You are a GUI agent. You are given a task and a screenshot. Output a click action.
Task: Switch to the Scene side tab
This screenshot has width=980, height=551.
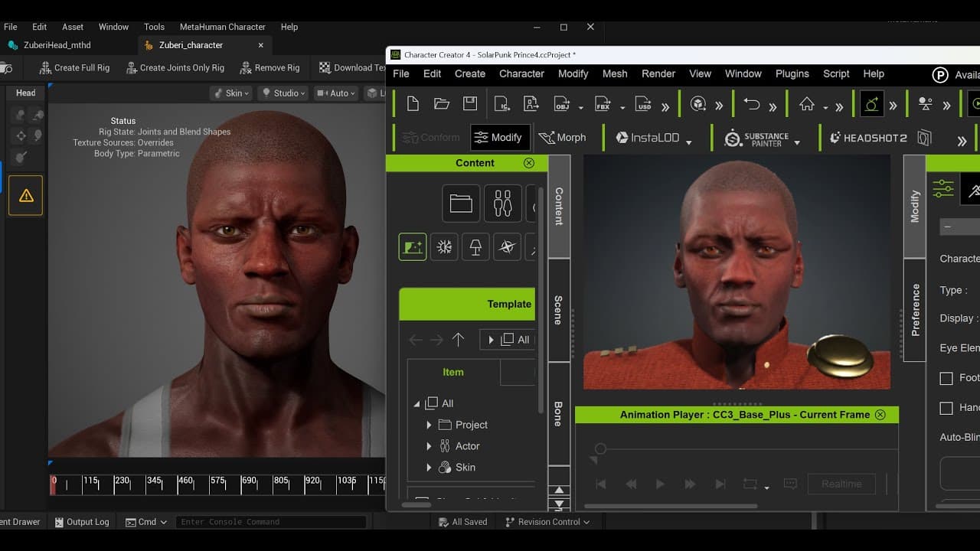click(558, 310)
